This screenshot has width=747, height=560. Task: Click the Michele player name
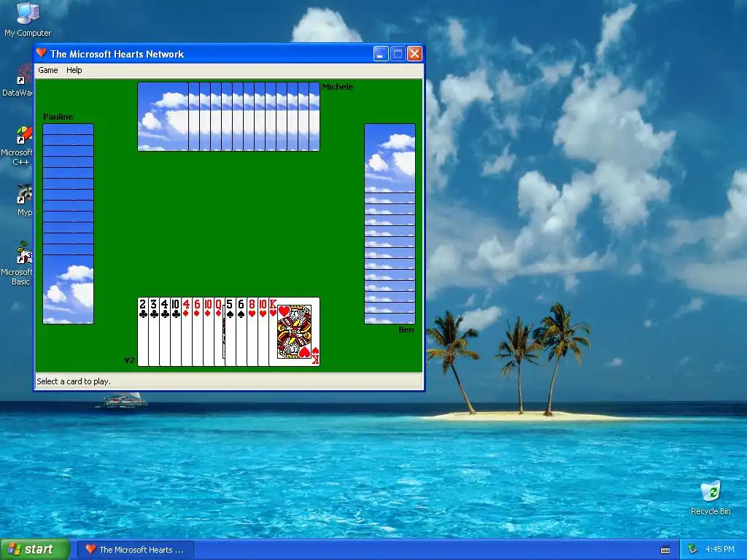(337, 87)
